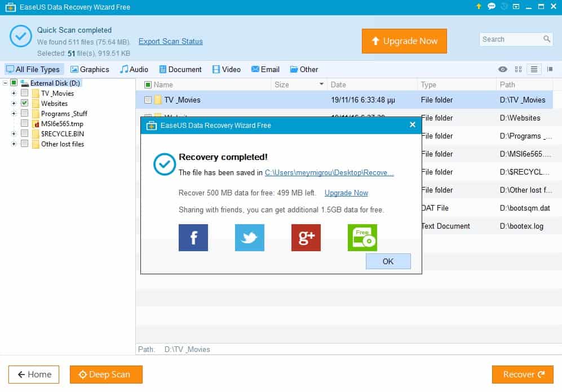Filter by Video file type
This screenshot has height=392, width=562.
pos(226,69)
